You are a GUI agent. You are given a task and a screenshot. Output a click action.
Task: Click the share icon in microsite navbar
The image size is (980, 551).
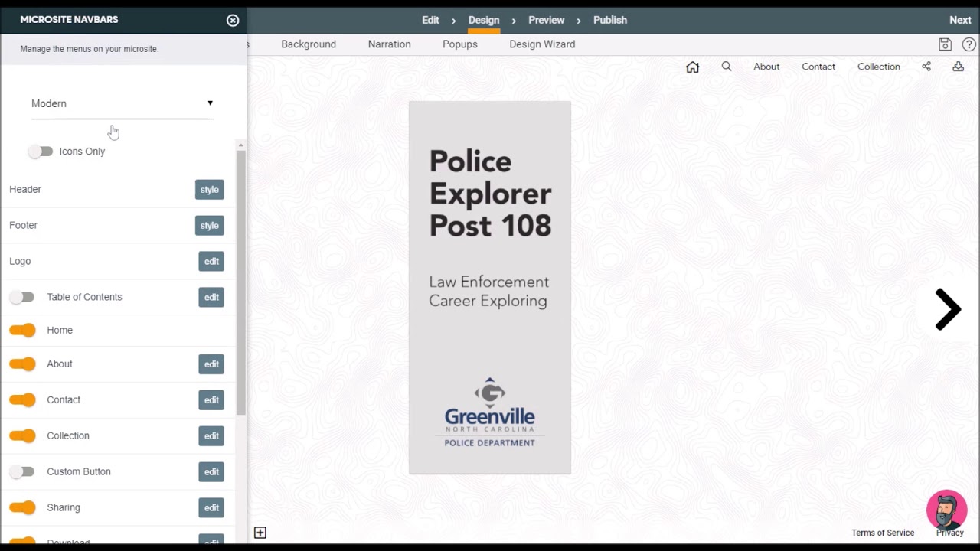pyautogui.click(x=926, y=67)
